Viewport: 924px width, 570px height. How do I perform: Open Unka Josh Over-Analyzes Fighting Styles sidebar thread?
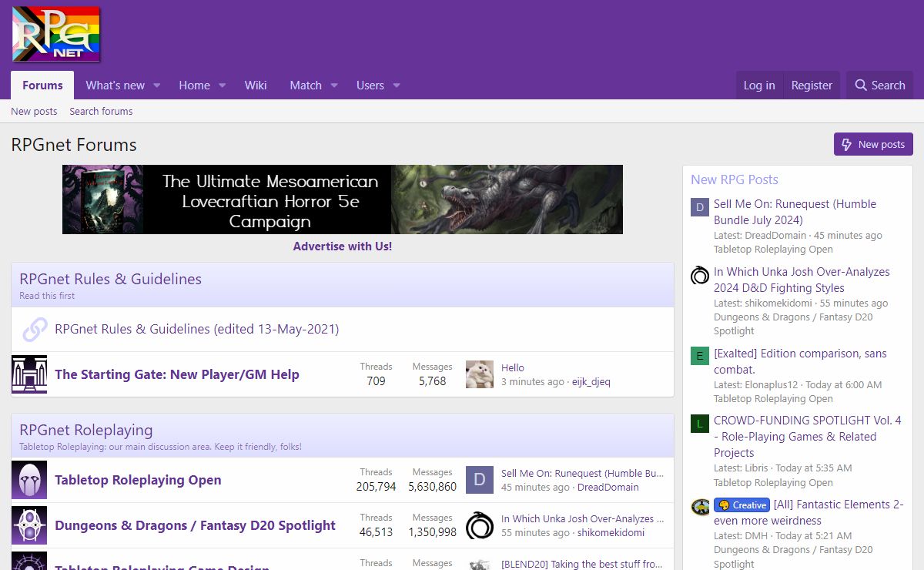point(802,280)
